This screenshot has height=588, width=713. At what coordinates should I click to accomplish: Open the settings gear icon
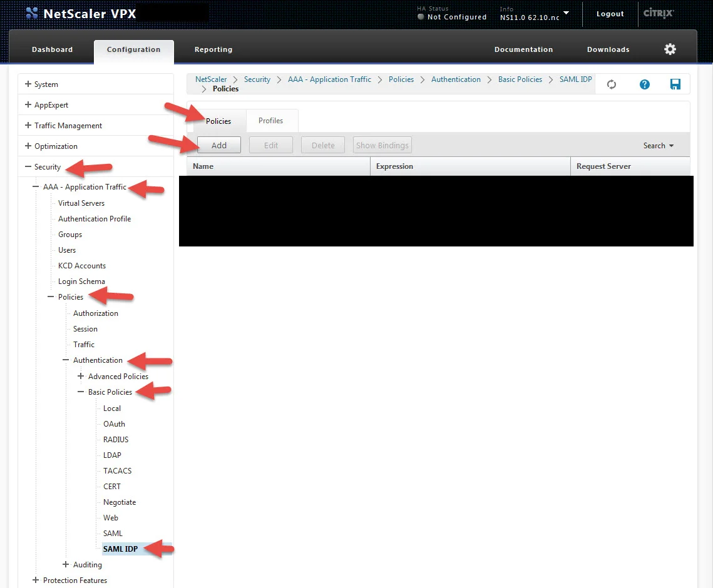click(x=670, y=49)
